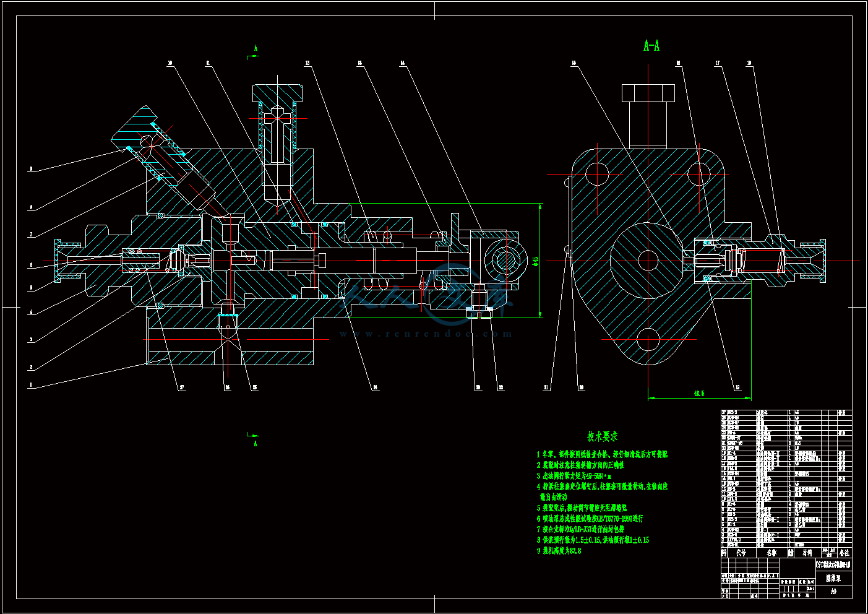Select the "备注" column header
868x614 pixels.
844,553
